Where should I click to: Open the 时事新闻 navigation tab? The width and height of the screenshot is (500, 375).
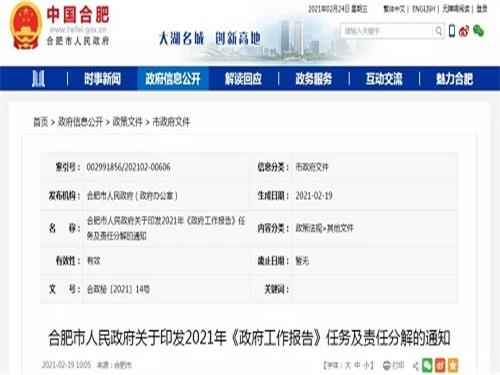point(102,79)
